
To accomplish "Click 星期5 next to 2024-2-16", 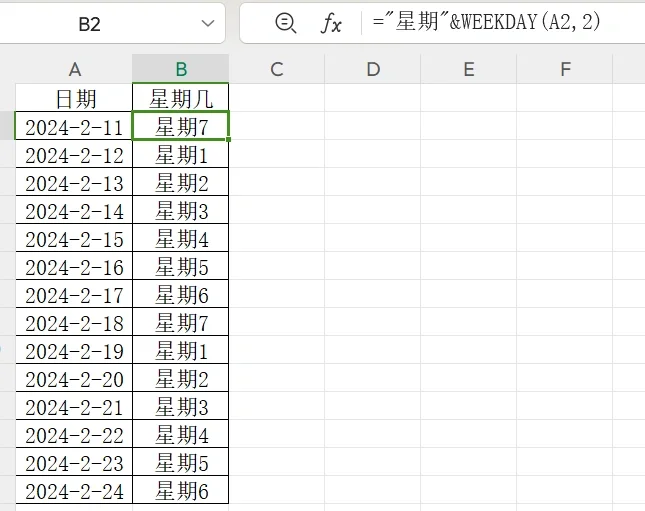I will [181, 266].
